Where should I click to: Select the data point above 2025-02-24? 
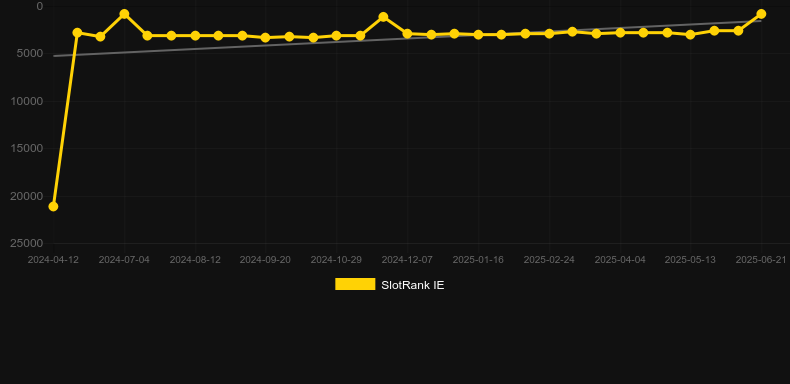click(x=549, y=34)
